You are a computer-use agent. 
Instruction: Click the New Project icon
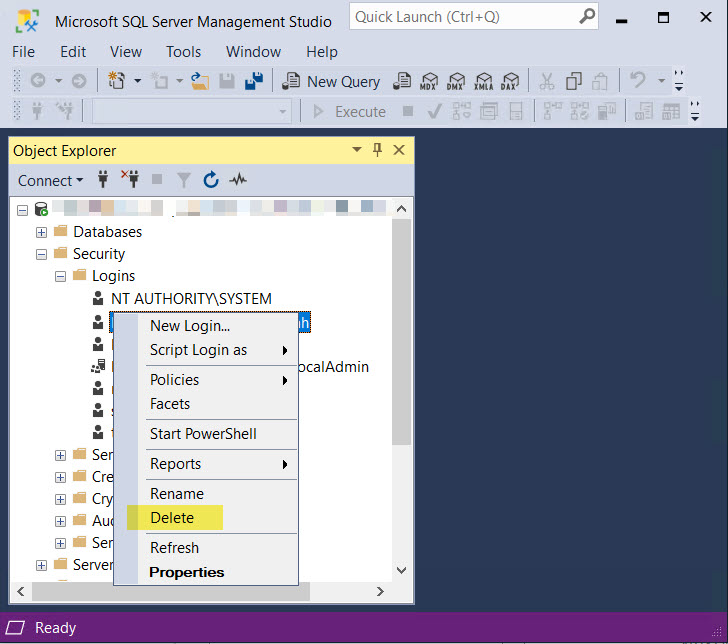pyautogui.click(x=116, y=81)
